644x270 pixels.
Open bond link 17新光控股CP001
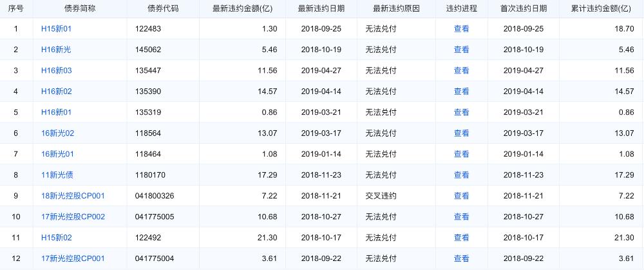click(x=73, y=258)
